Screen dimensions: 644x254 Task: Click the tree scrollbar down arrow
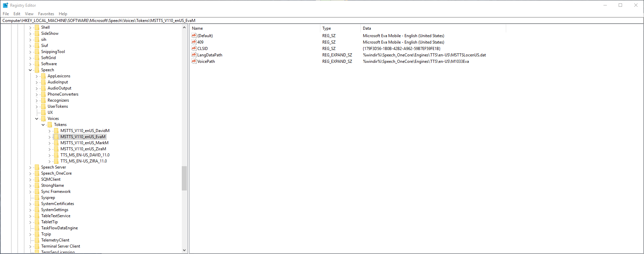(184, 250)
